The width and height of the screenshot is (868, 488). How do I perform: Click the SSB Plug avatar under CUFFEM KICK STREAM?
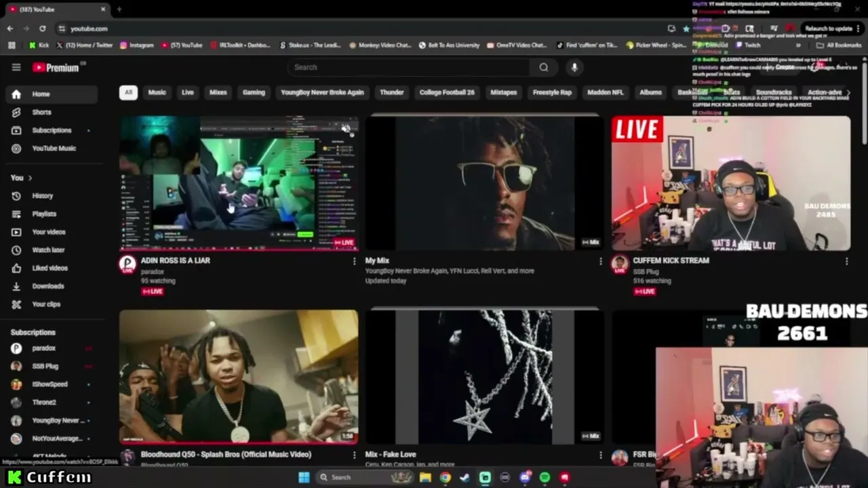click(x=620, y=264)
